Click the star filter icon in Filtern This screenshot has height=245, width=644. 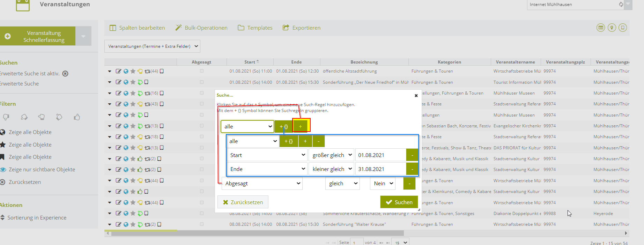click(x=2, y=144)
